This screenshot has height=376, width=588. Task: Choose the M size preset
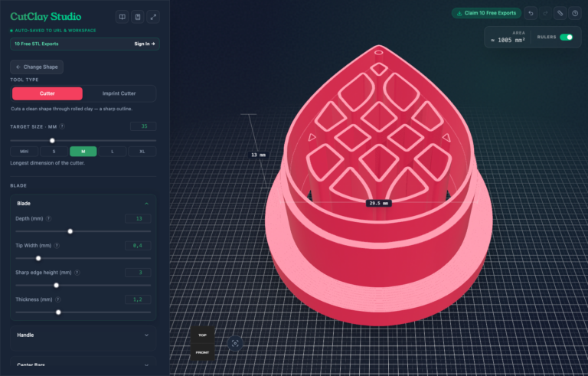(x=83, y=151)
